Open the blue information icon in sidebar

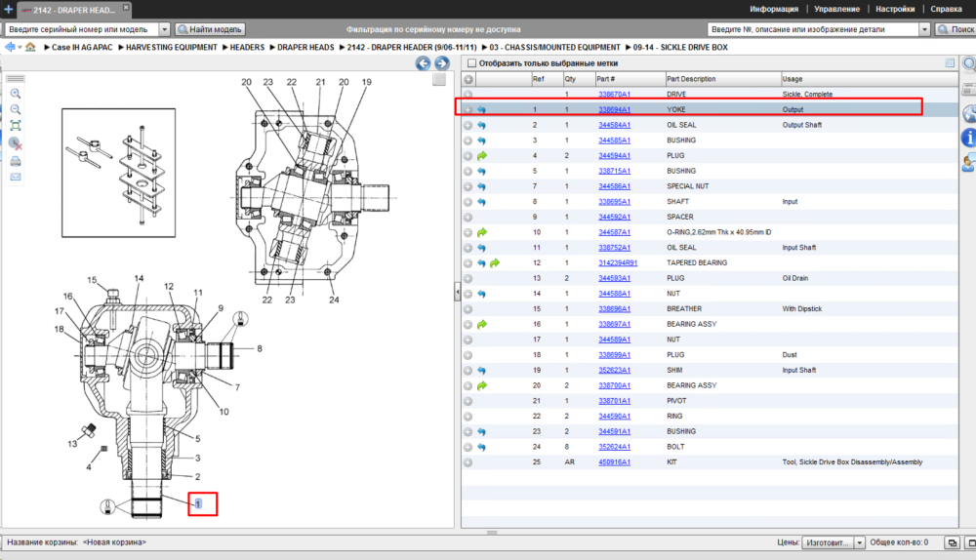968,138
